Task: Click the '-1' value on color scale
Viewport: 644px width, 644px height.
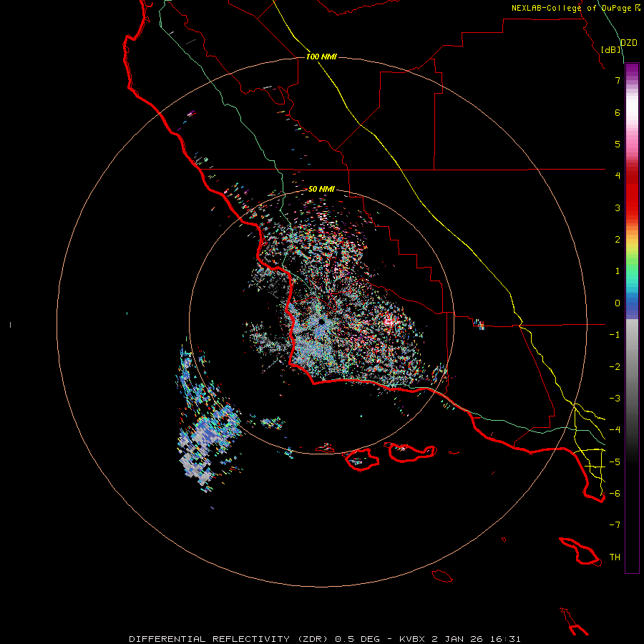Action: [615, 335]
